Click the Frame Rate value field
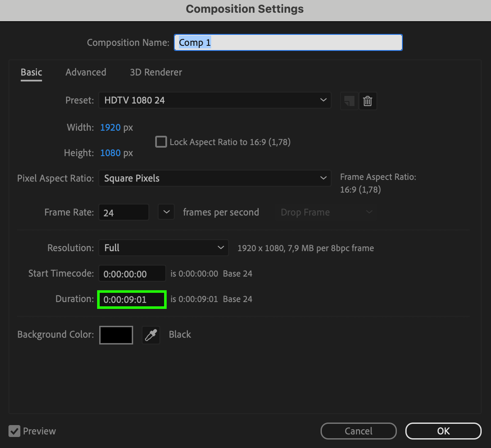Image resolution: width=491 pixels, height=448 pixels. click(123, 213)
